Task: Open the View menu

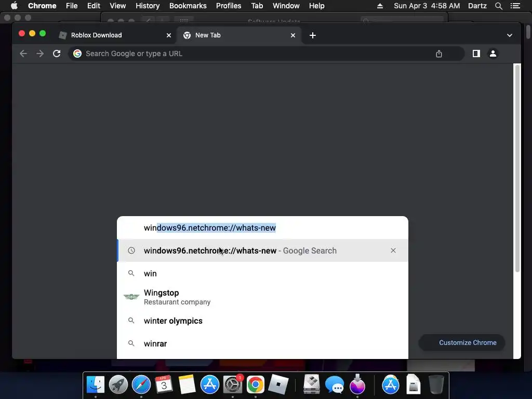Action: [x=118, y=6]
